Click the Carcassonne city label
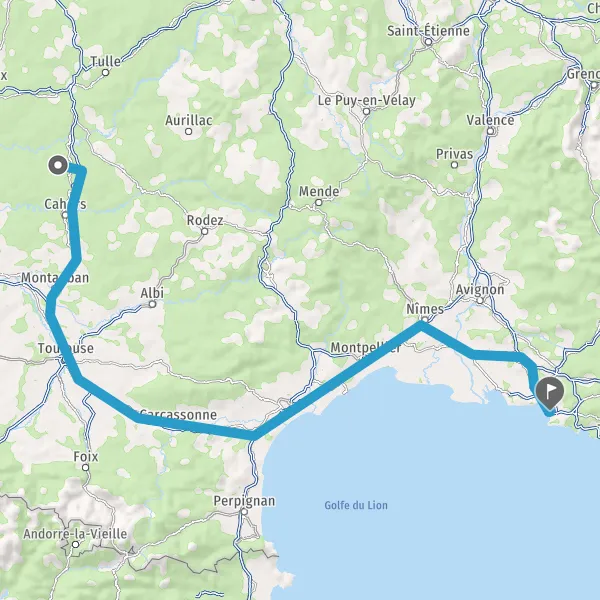The image size is (600, 600). [x=178, y=414]
